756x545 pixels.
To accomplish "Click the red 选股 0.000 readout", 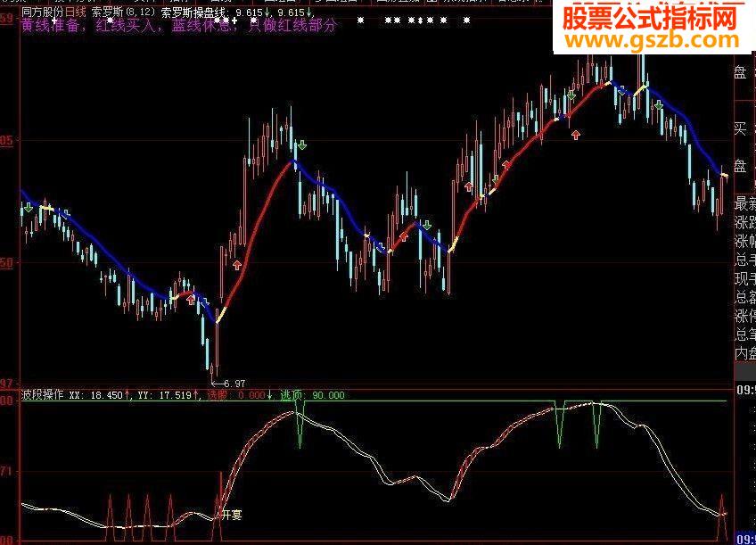I will pos(239,395).
